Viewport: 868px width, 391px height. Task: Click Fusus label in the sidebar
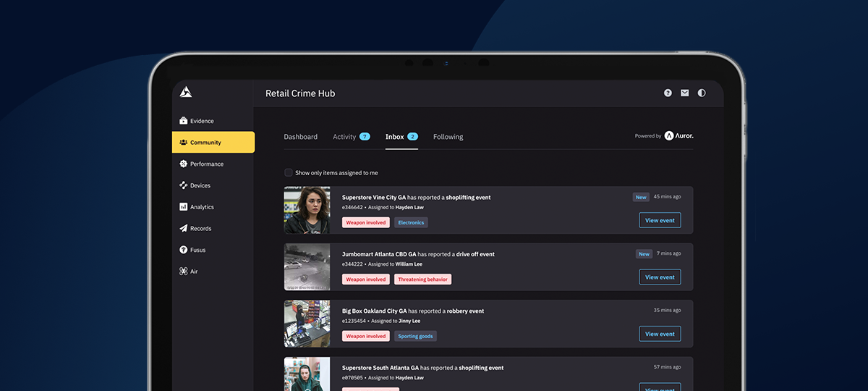[x=197, y=250]
